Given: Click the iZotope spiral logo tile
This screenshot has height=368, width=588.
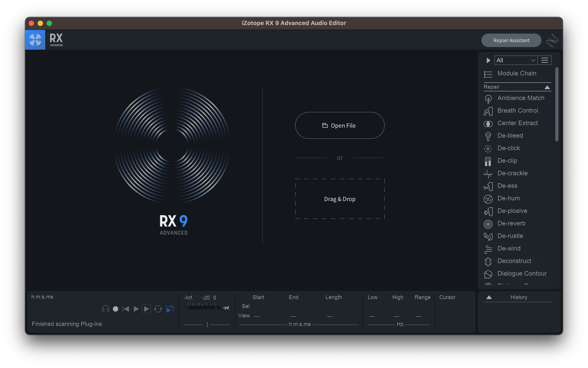Looking at the screenshot, I should [35, 40].
